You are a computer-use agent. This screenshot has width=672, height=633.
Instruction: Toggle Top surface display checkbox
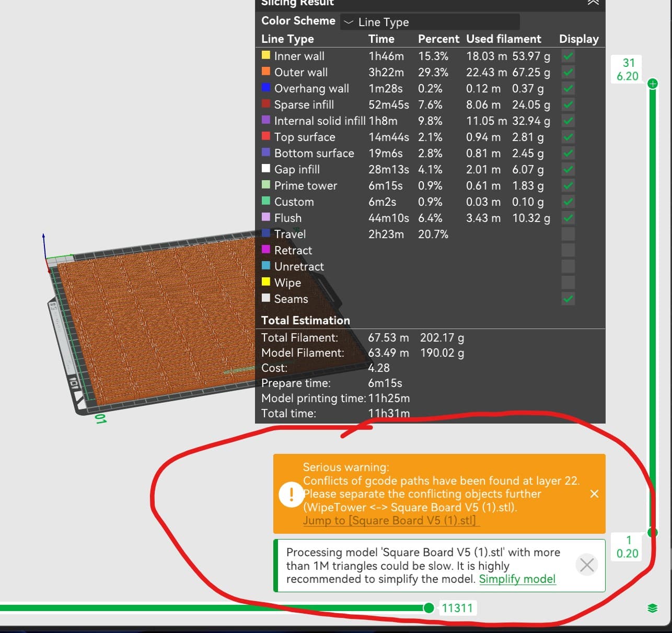(x=568, y=137)
